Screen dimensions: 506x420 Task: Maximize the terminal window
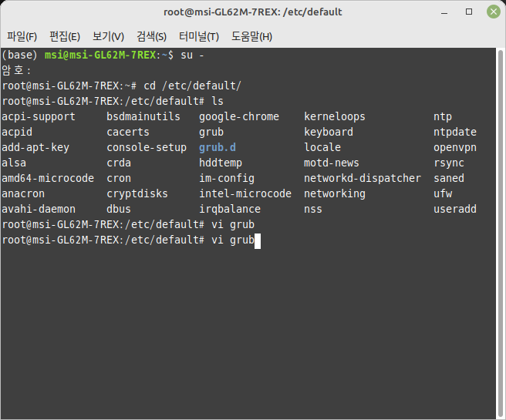pos(469,12)
